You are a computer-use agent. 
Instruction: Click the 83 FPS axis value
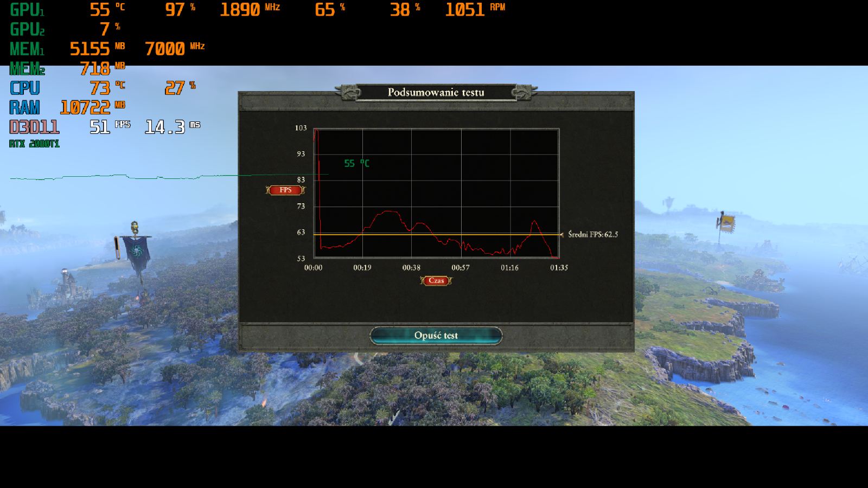pyautogui.click(x=301, y=180)
